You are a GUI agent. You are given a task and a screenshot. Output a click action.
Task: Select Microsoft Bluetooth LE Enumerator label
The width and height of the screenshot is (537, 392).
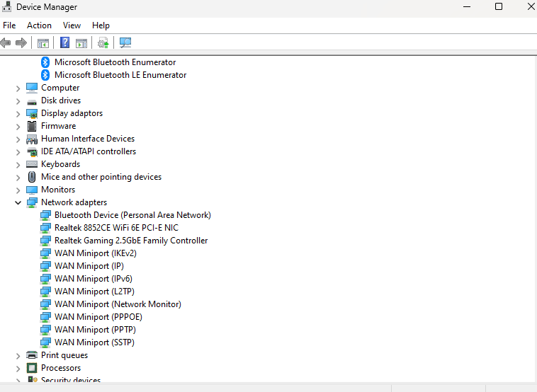tap(120, 75)
